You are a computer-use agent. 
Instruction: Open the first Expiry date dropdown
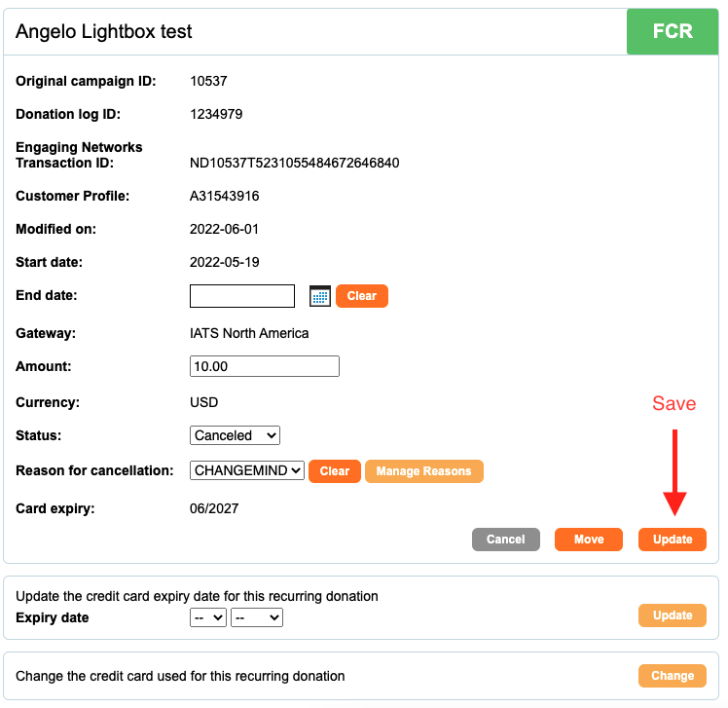208,617
